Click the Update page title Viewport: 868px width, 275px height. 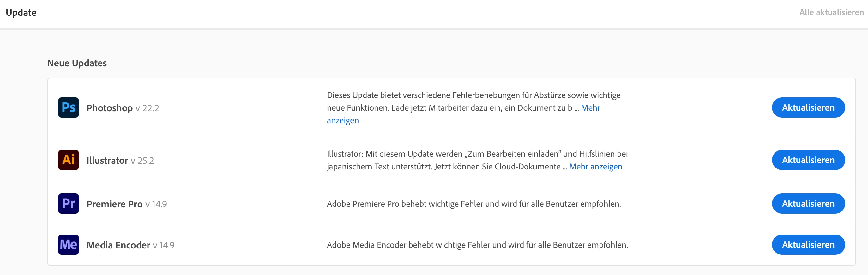click(x=21, y=12)
